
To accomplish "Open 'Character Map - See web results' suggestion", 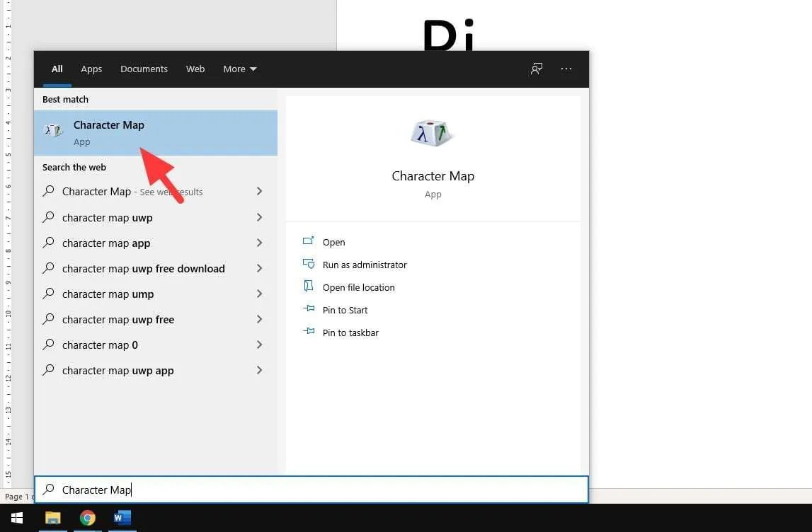I will [155, 192].
